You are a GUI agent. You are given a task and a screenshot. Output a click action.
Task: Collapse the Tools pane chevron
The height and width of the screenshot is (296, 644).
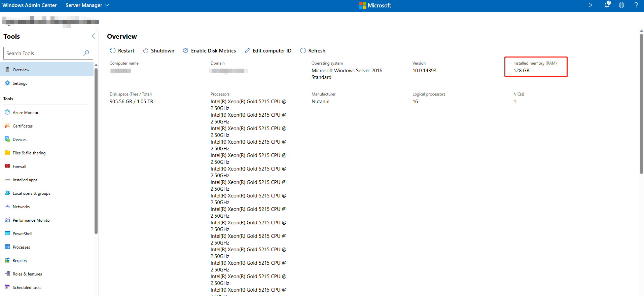coord(94,36)
